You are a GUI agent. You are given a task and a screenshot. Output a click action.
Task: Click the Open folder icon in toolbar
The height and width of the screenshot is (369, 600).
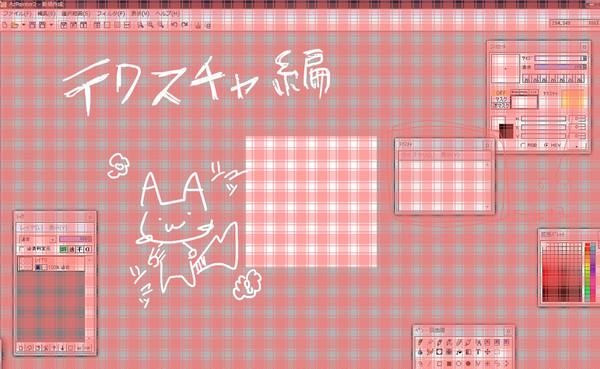pyautogui.click(x=15, y=25)
